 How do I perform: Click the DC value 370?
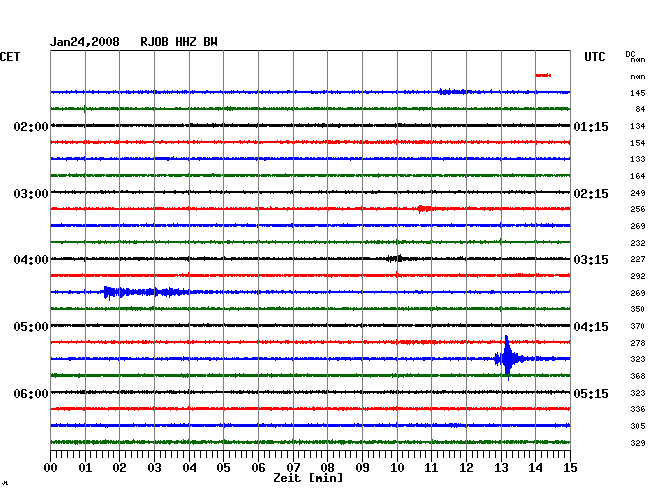pos(638,326)
